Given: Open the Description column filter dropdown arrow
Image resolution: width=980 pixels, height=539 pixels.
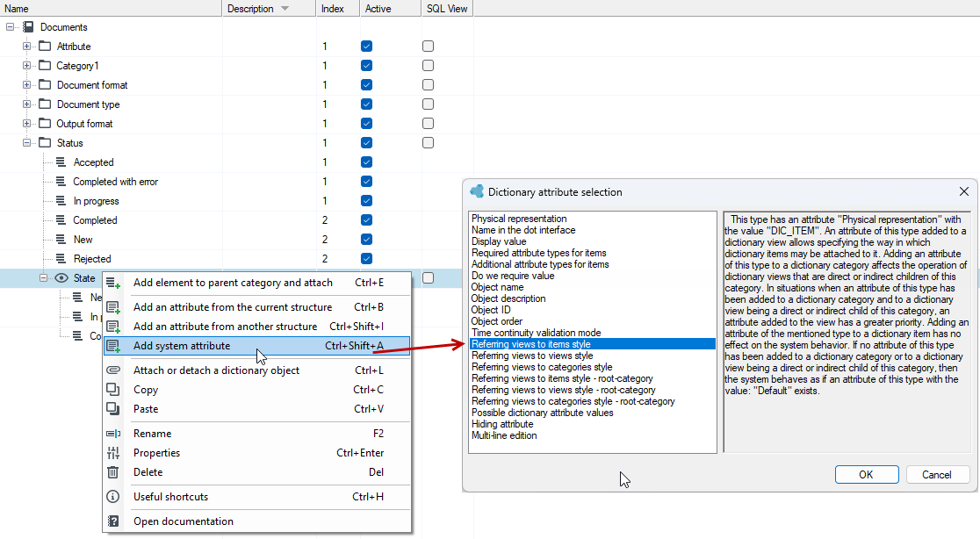Looking at the screenshot, I should (x=285, y=9).
